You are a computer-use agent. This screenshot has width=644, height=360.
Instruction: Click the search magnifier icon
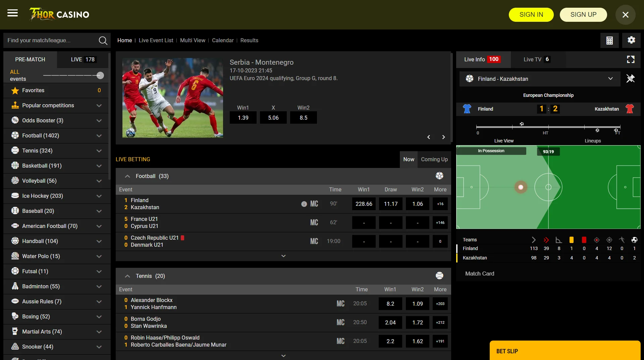click(103, 41)
